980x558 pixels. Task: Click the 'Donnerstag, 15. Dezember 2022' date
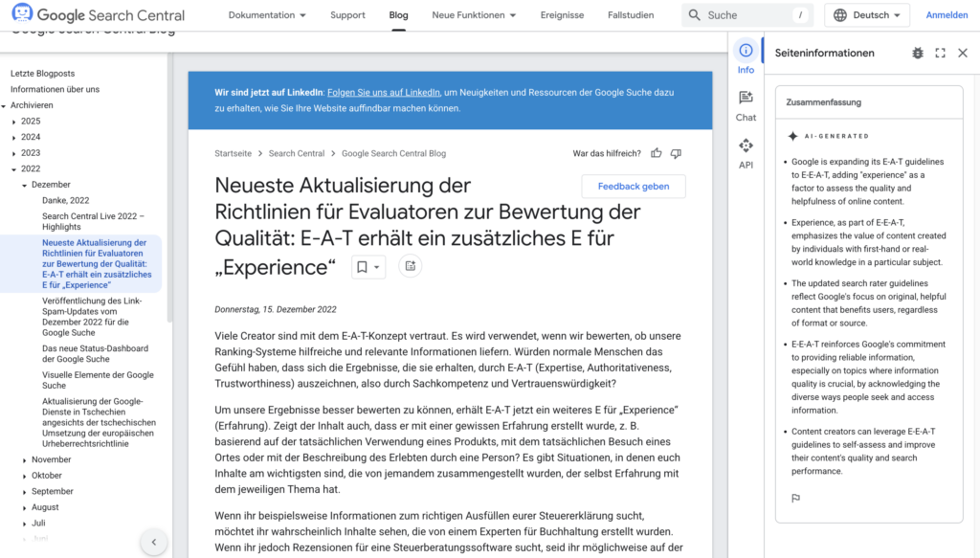click(x=276, y=309)
